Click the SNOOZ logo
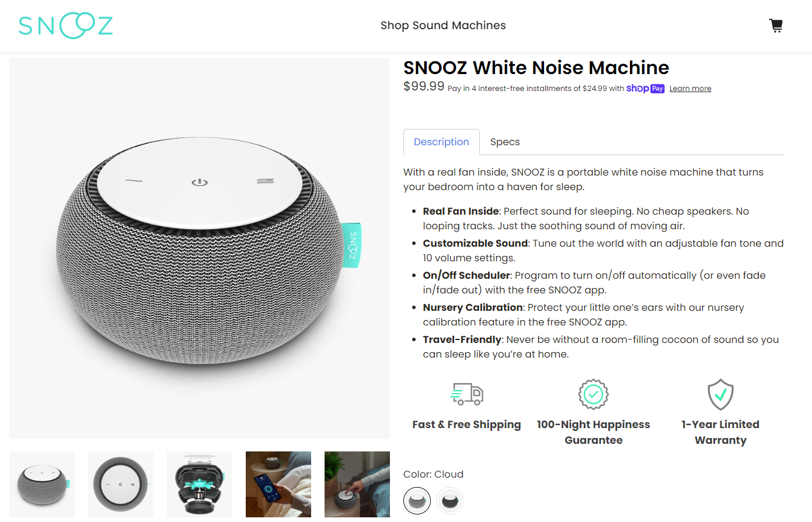The image size is (812, 522). tap(65, 26)
